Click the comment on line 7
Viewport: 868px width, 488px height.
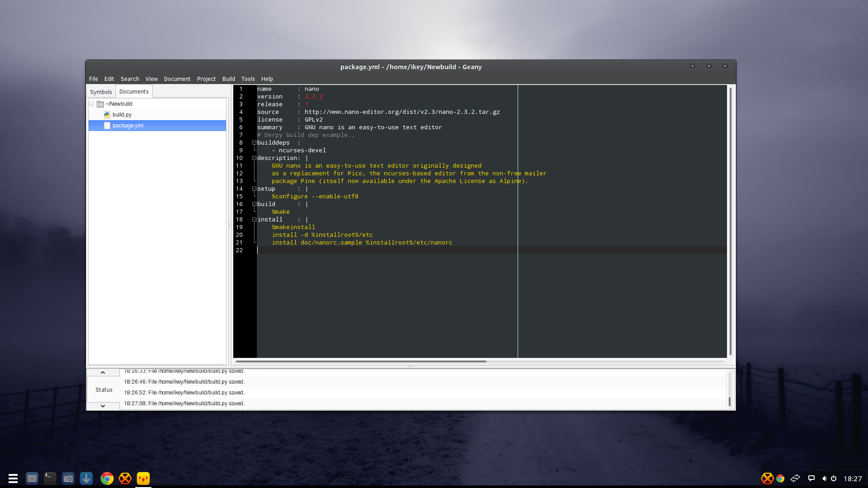coord(306,135)
